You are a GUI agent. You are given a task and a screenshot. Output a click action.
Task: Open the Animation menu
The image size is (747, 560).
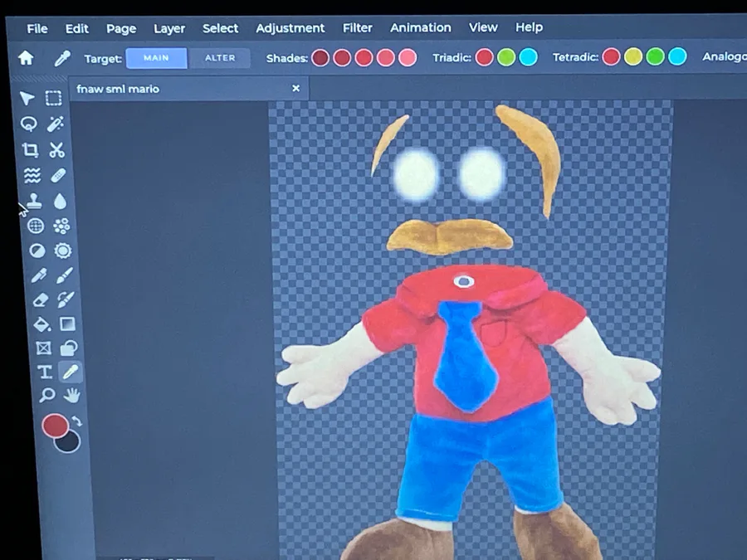421,27
